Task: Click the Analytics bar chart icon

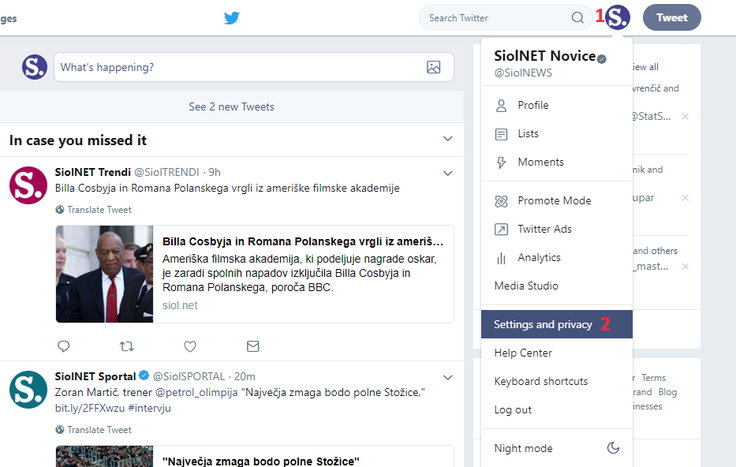Action: pyautogui.click(x=501, y=258)
